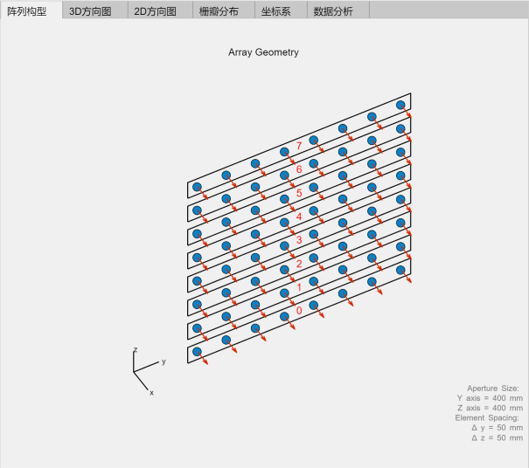Click the bottom-left blue array element
Viewport: 529px width, 468px height.
click(197, 352)
